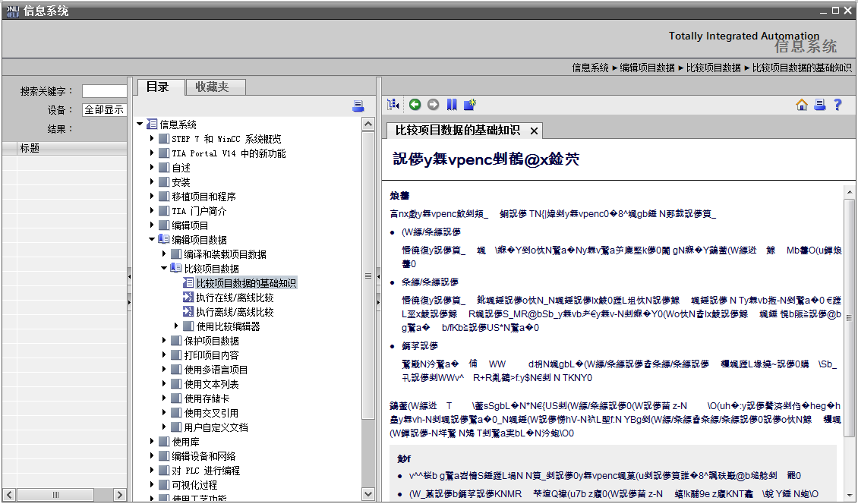Click the page icon of 执行离线/离线比较
Screen dimensions: 858x504
coord(188,311)
